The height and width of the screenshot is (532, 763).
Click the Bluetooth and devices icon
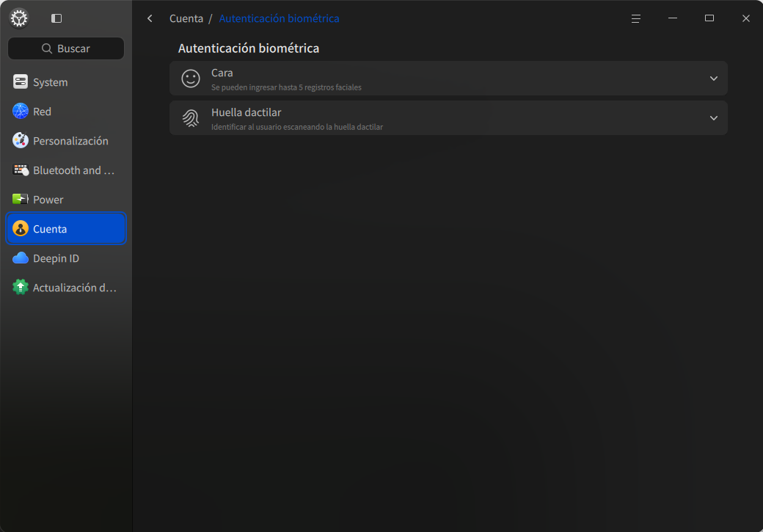[x=21, y=170]
